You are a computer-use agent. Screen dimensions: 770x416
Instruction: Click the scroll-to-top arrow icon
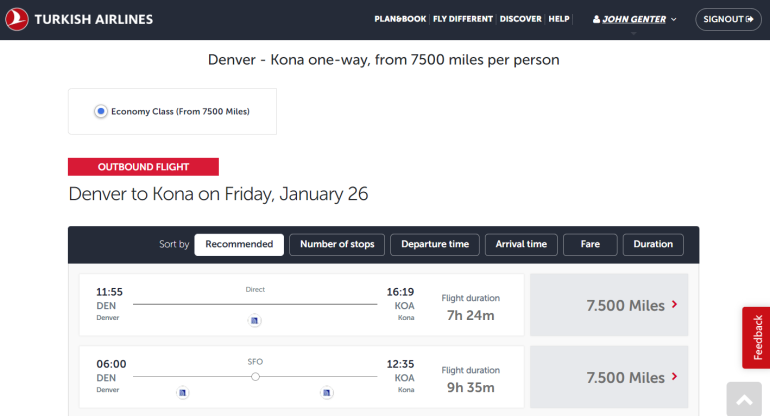pyautogui.click(x=743, y=400)
